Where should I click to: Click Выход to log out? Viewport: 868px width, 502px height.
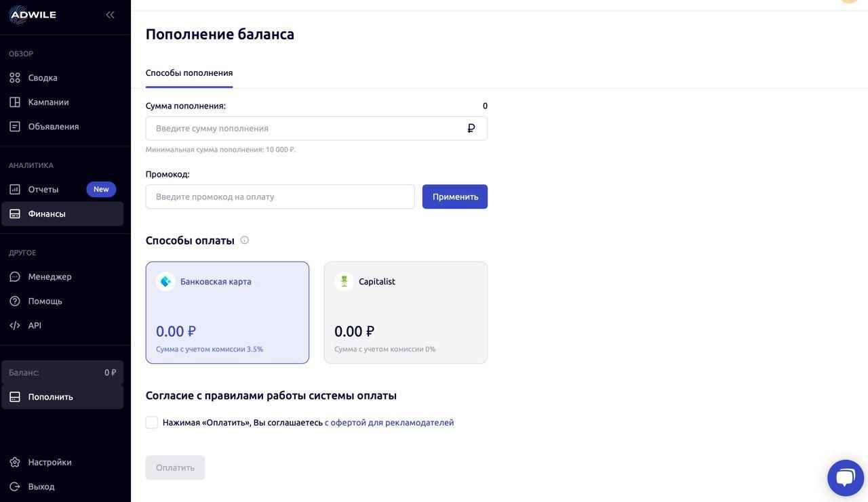(62, 487)
